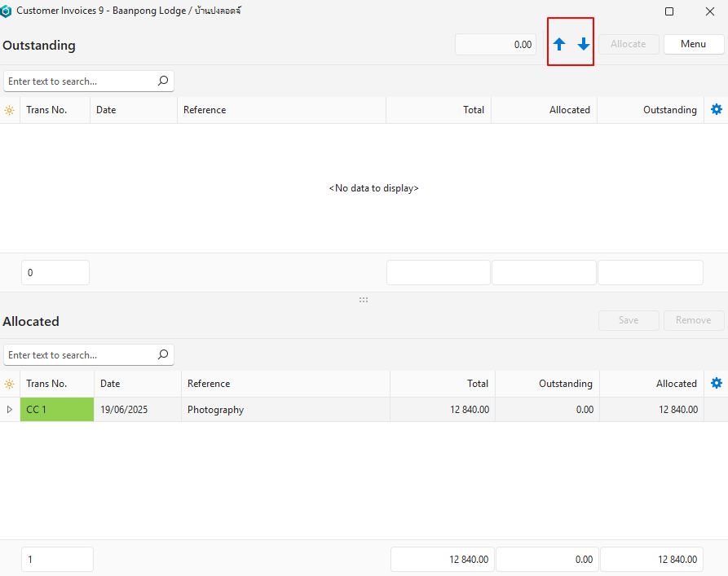
Task: Open the Menu button
Action: tap(693, 44)
